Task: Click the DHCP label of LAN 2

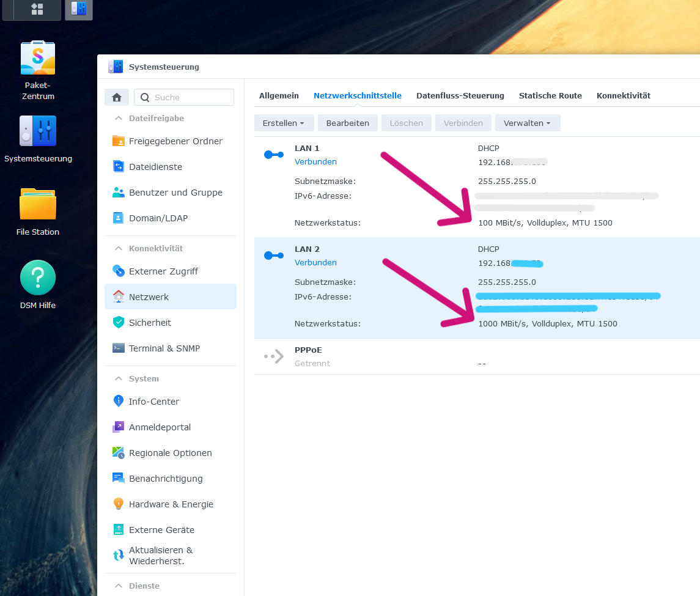Action: tap(488, 249)
